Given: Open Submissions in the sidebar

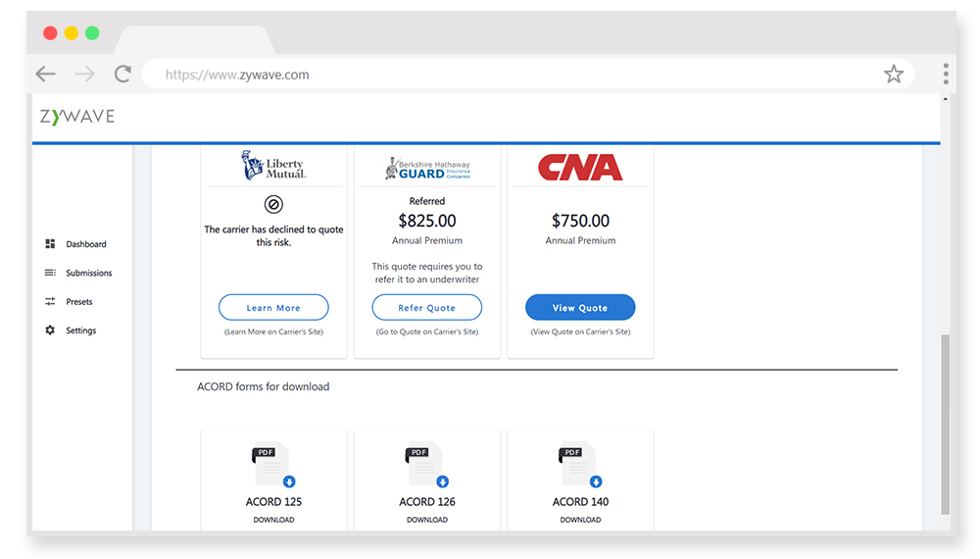Looking at the screenshot, I should [89, 273].
